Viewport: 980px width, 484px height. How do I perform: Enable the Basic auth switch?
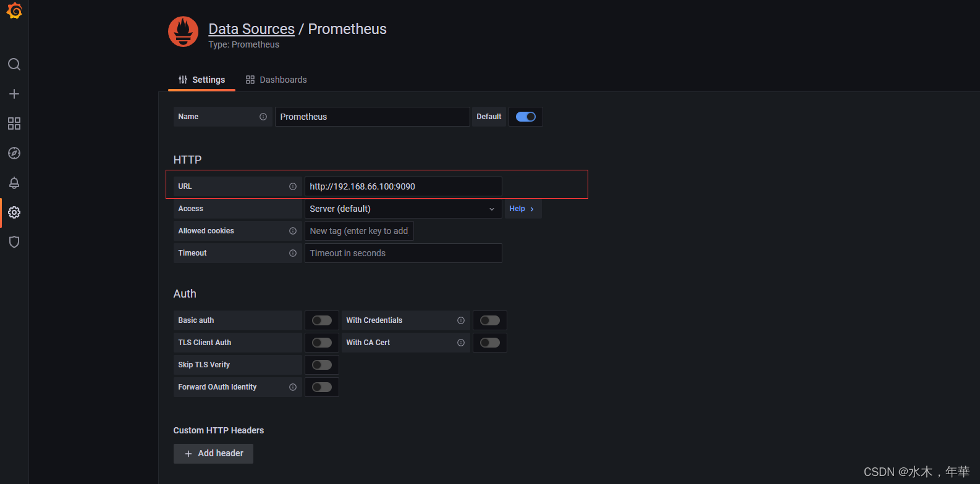(322, 320)
